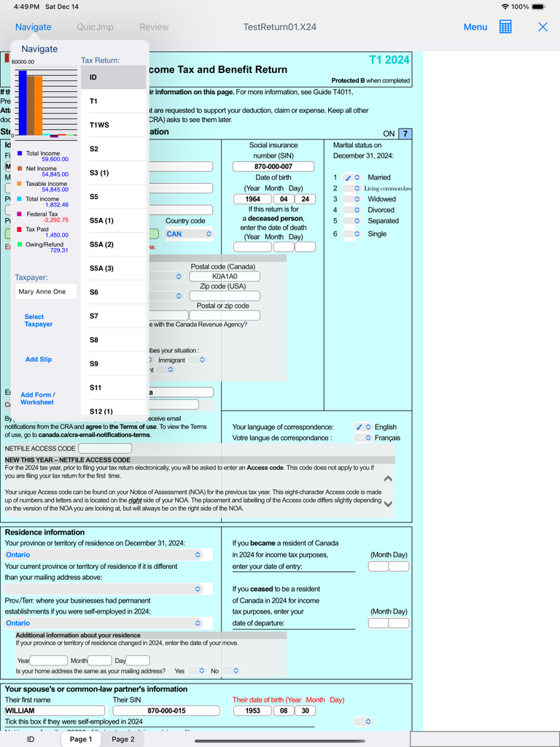
Task: Close the return with the X icon
Action: pos(542,27)
